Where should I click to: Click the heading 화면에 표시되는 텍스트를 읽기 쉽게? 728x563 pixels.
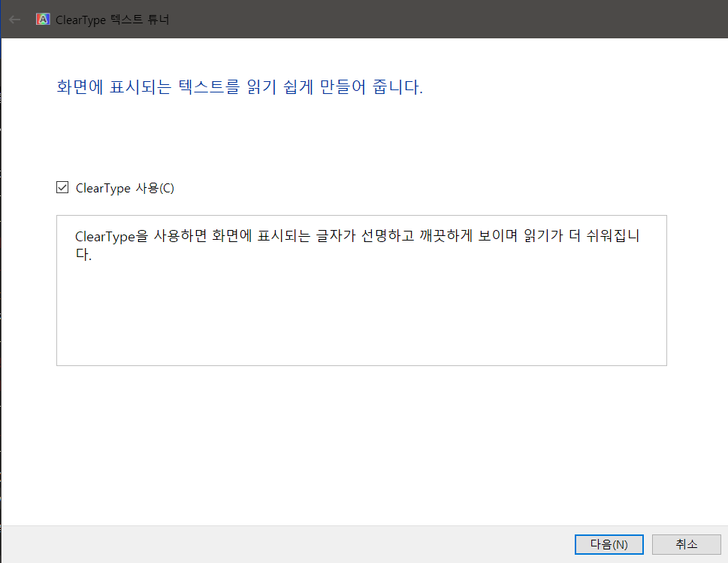click(x=240, y=87)
